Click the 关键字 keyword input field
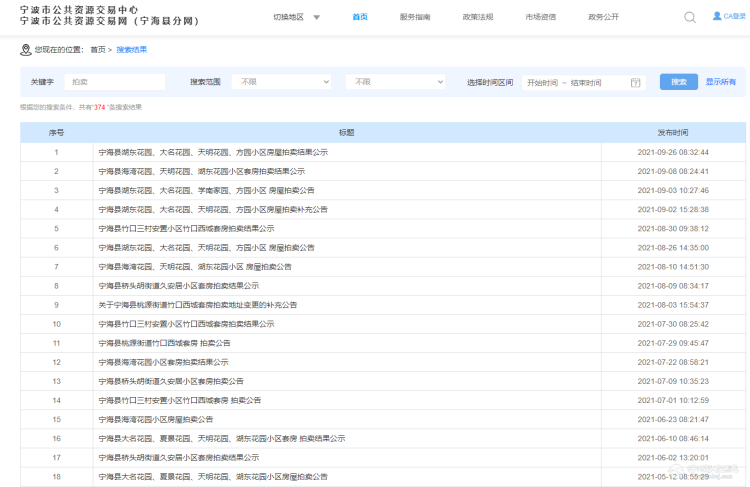The image size is (750, 487). point(114,82)
